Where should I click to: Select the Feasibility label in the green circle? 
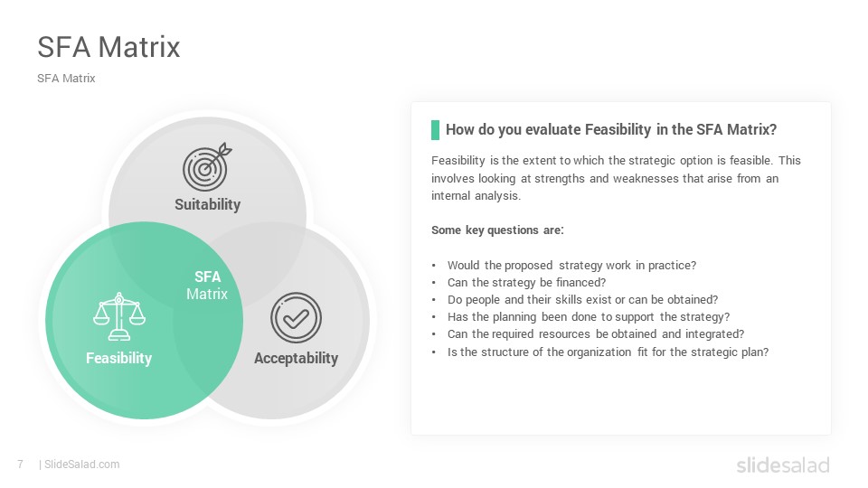pyautogui.click(x=119, y=358)
